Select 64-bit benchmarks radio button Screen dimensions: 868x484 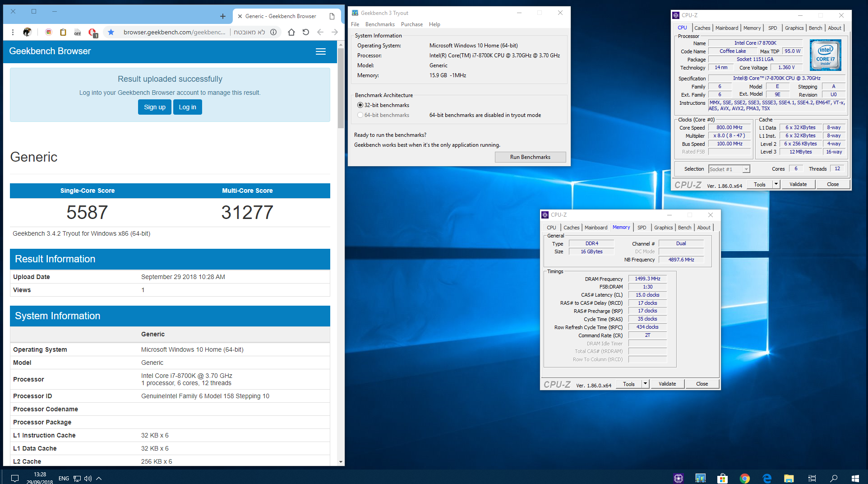[360, 115]
